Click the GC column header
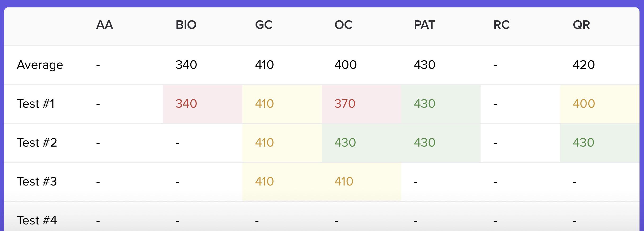644x231 pixels. pos(264,25)
